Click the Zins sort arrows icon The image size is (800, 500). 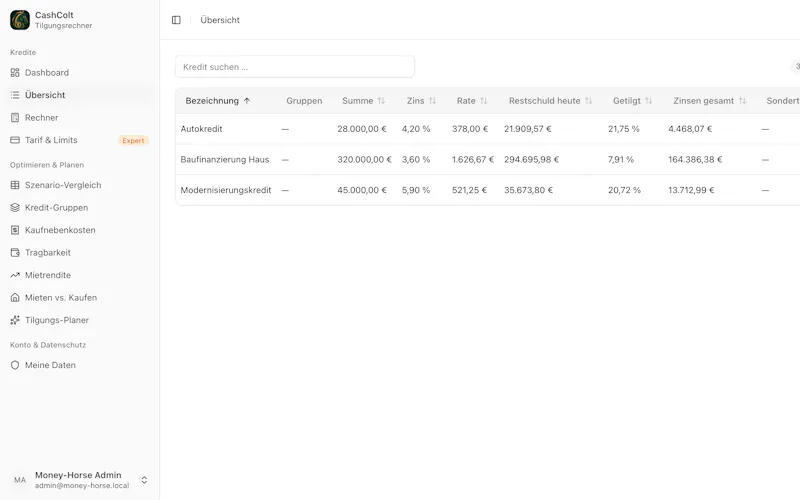[x=433, y=101]
